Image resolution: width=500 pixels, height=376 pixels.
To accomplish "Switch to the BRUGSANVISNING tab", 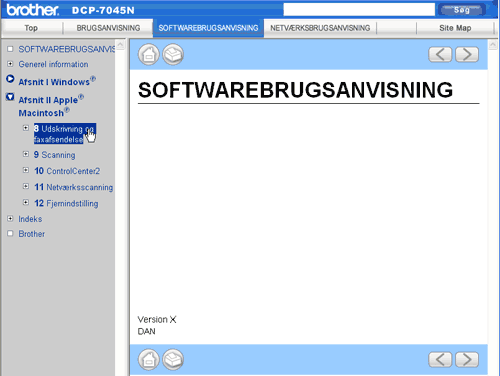I will tap(108, 28).
